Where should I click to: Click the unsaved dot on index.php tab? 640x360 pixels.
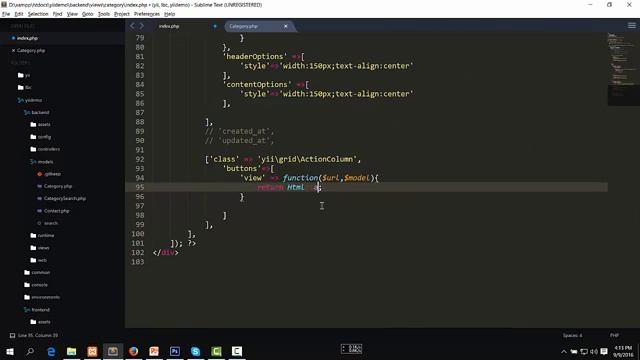[x=215, y=26]
